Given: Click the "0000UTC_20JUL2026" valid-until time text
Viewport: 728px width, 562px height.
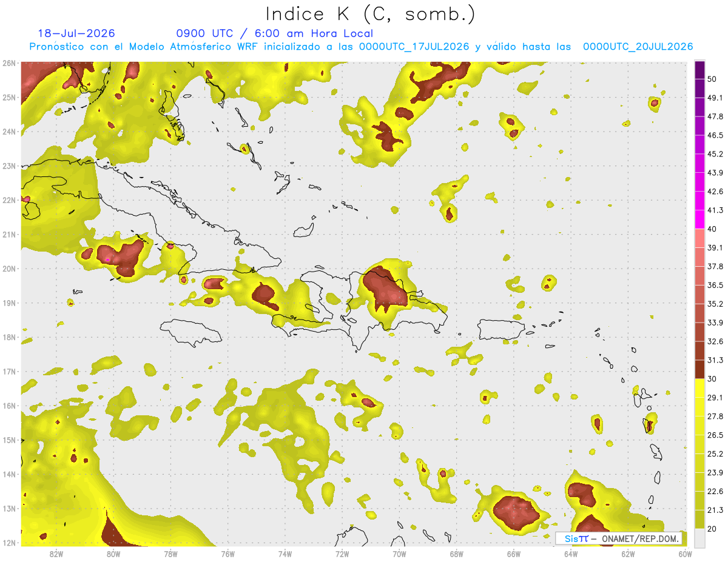Looking at the screenshot, I should 638,47.
